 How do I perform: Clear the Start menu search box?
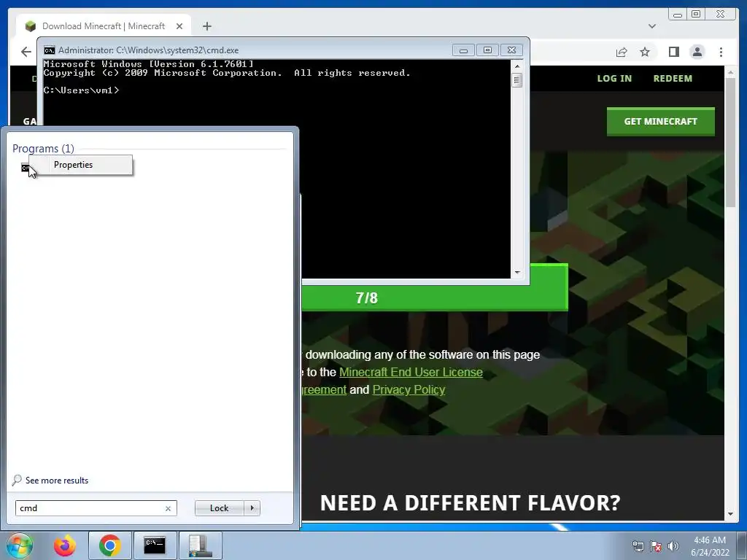tap(169, 508)
